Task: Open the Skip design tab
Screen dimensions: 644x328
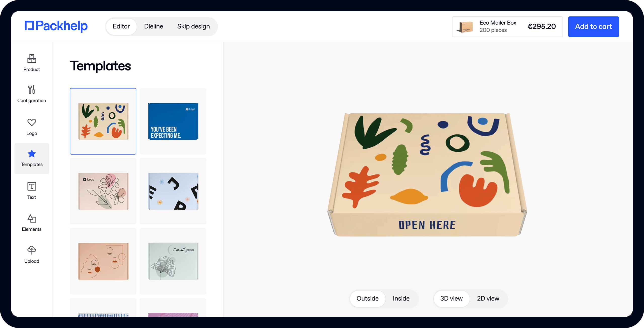Action: (x=193, y=26)
